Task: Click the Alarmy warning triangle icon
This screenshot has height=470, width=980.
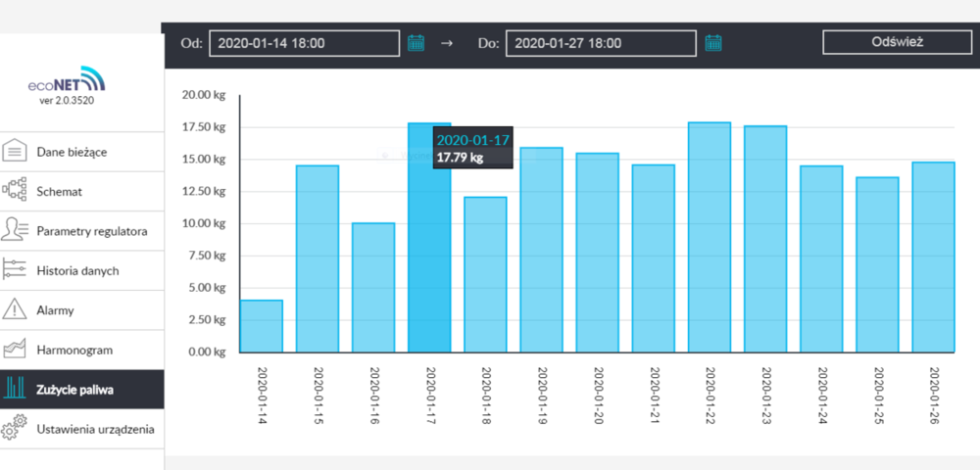Action: (15, 310)
